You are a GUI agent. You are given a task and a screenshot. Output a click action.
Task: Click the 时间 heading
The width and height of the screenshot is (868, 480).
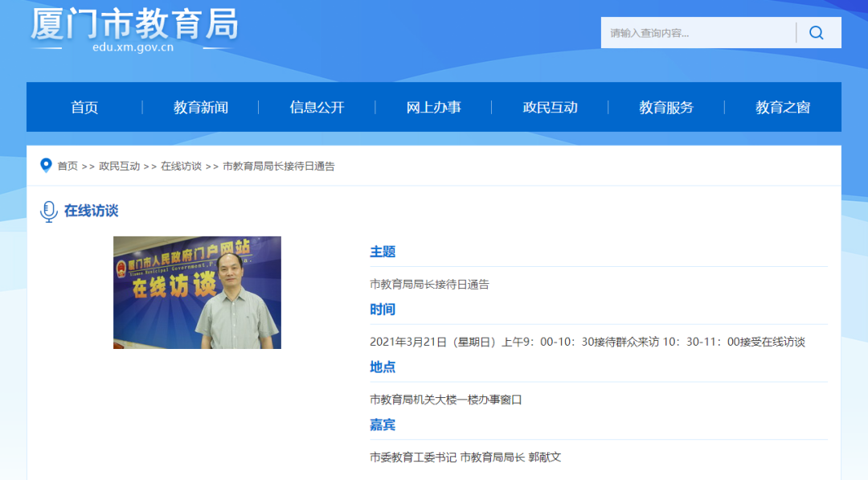click(383, 310)
